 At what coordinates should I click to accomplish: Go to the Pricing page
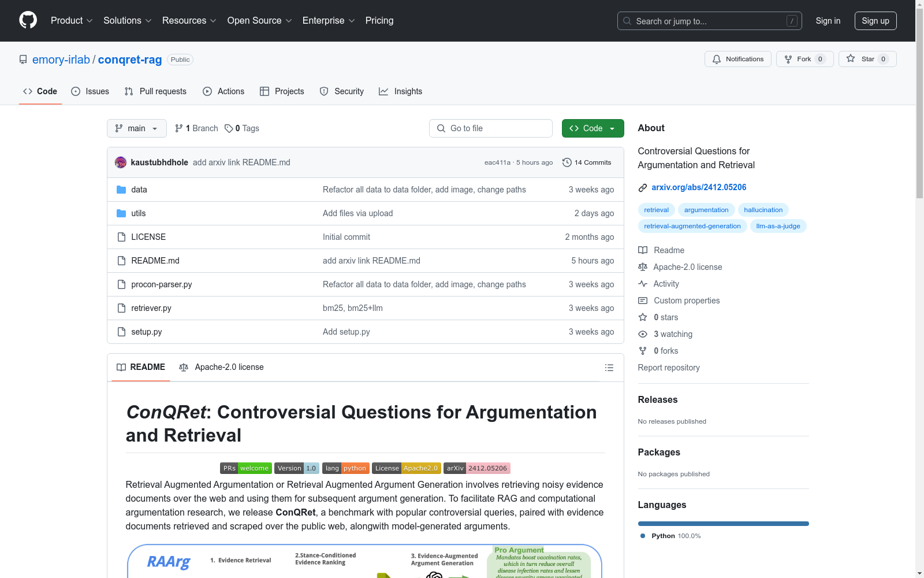pyautogui.click(x=379, y=21)
